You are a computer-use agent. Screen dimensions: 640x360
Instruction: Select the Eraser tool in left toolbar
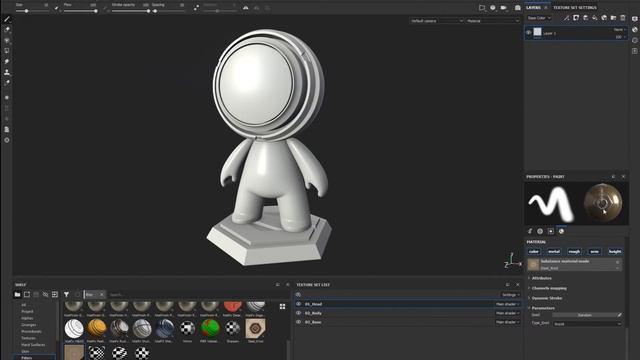(x=7, y=30)
